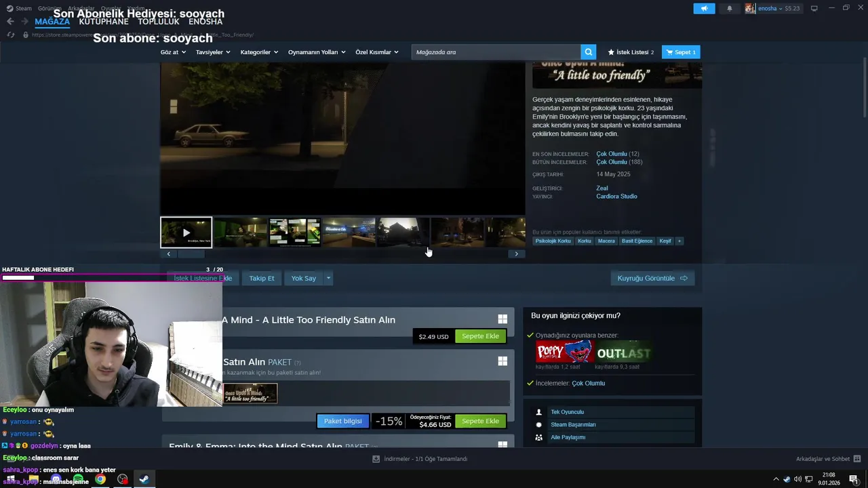Open the Keşif tag

665,241
